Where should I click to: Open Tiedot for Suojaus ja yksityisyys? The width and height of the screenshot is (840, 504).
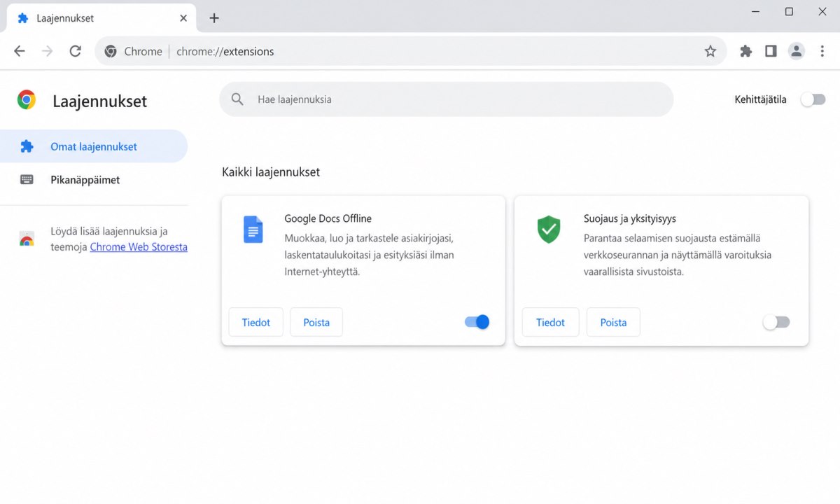(550, 322)
